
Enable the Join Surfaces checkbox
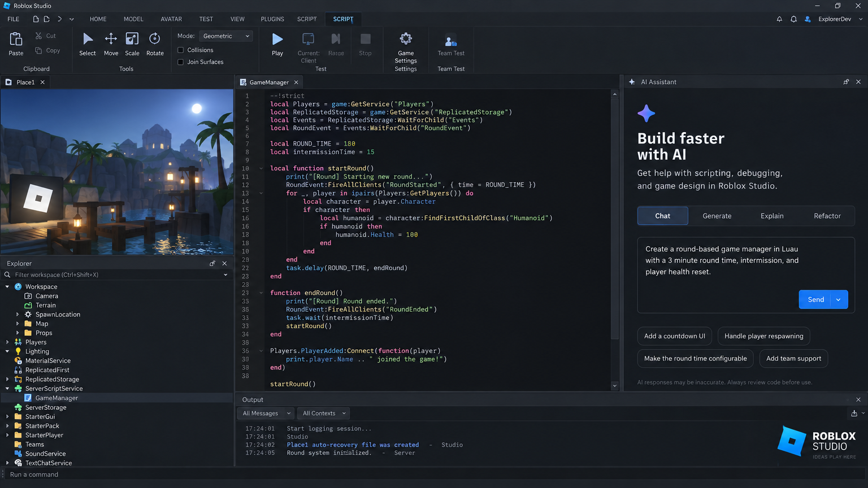coord(181,62)
